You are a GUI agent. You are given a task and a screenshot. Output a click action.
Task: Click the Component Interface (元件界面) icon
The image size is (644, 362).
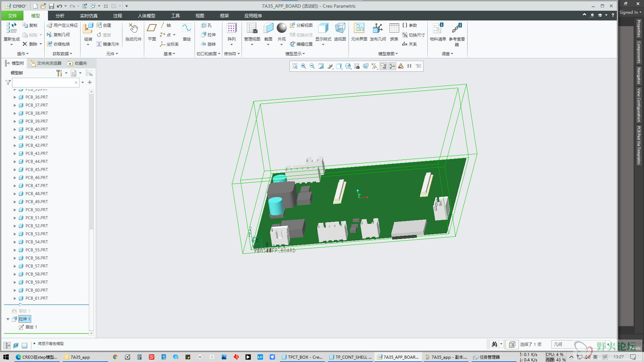pos(359,28)
